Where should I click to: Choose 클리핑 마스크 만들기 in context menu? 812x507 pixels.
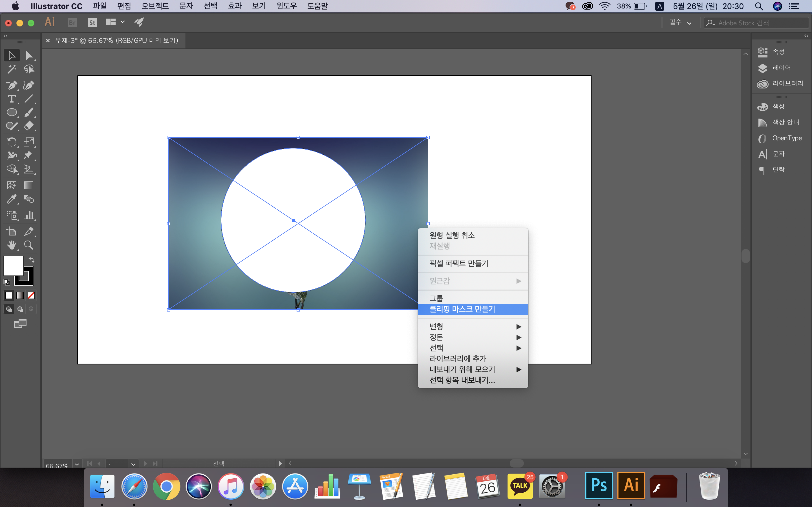coord(462,309)
